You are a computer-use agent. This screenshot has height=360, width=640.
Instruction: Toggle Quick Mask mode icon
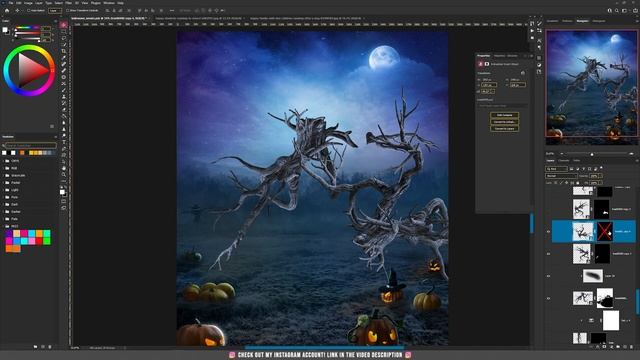pyautogui.click(x=64, y=201)
